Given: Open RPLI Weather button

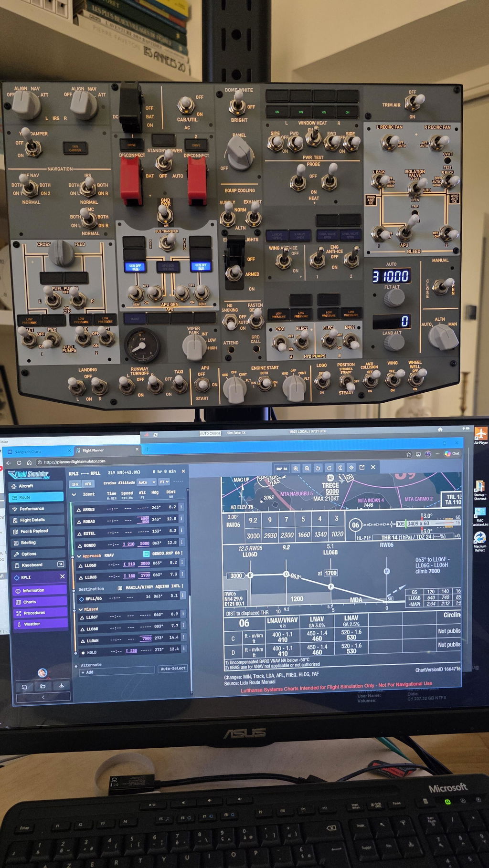Looking at the screenshot, I should [x=41, y=624].
